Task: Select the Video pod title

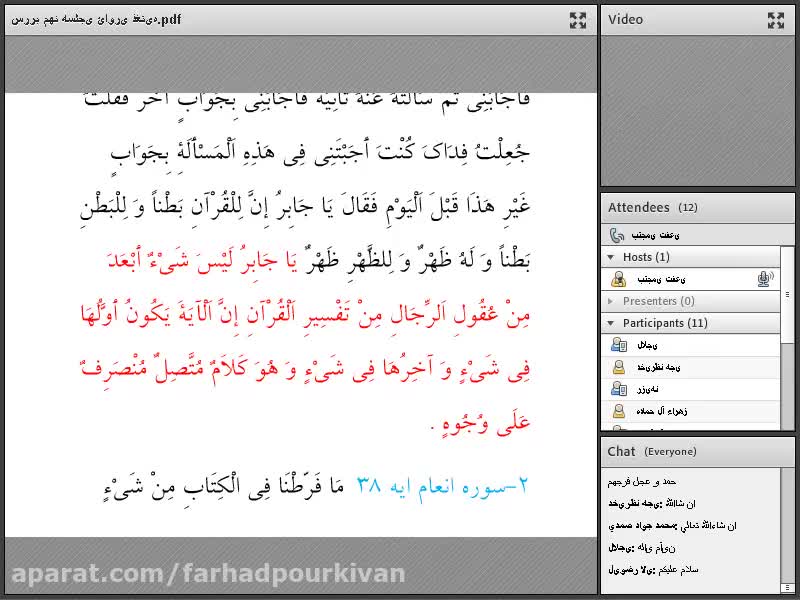Action: [x=625, y=19]
